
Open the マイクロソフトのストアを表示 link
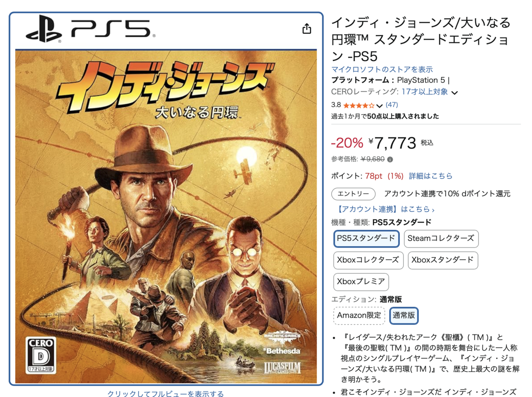tap(382, 70)
